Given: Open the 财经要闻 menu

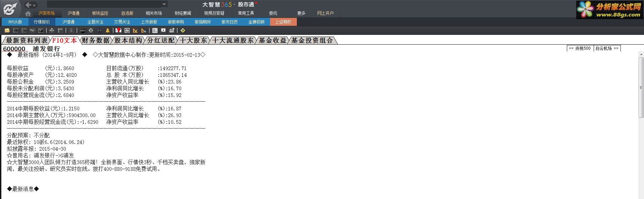Looking at the screenshot, I should (183, 13).
